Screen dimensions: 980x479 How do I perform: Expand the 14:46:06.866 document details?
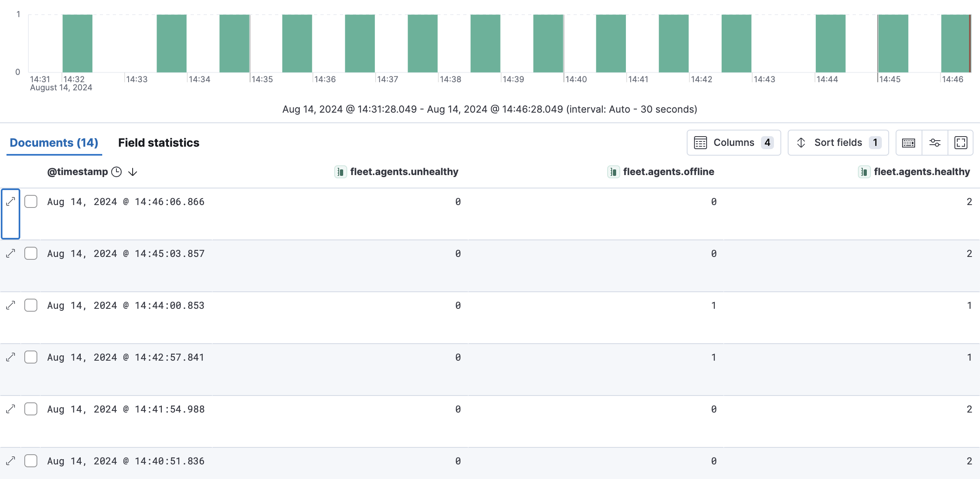tap(11, 201)
